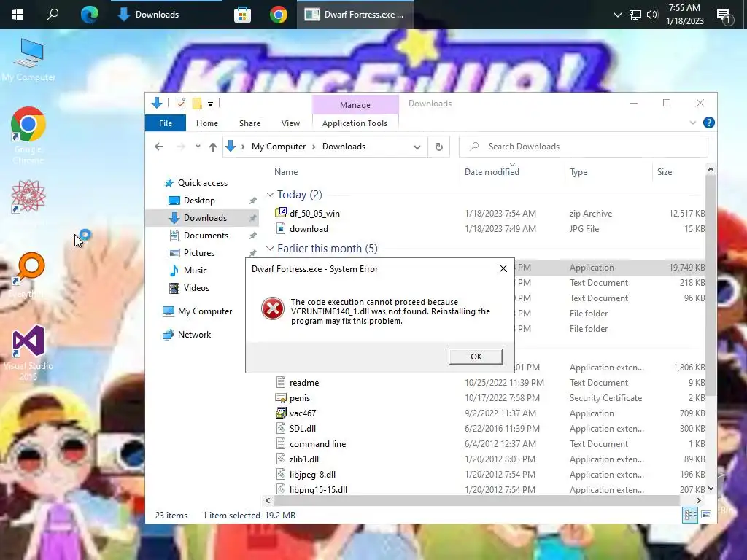Open the Application Tools tab
Screen dimensions: 747x560
pyautogui.click(x=355, y=123)
